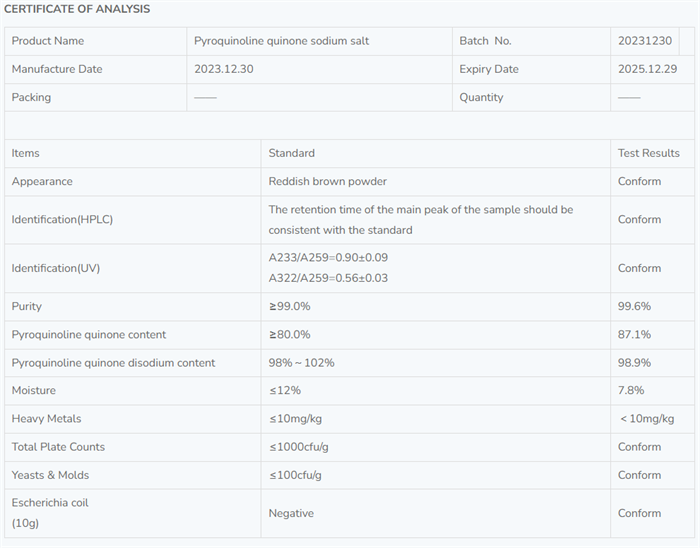Click the Test Results column header
Viewport: 700px width, 548px height.
click(x=648, y=153)
